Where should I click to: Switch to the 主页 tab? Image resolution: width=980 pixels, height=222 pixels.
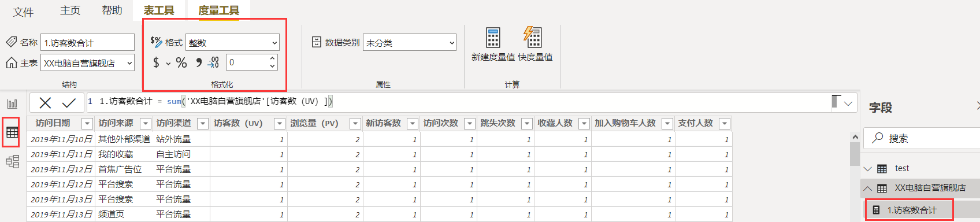click(70, 10)
